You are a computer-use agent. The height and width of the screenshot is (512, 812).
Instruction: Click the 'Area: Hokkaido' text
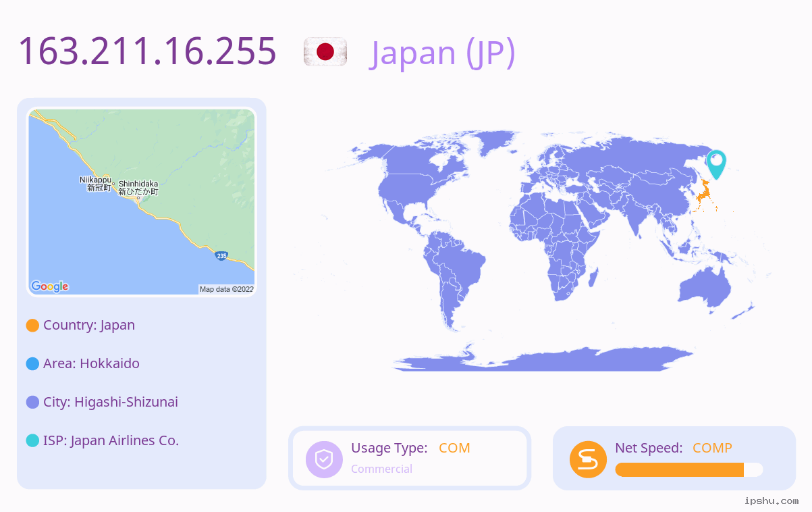click(x=91, y=363)
